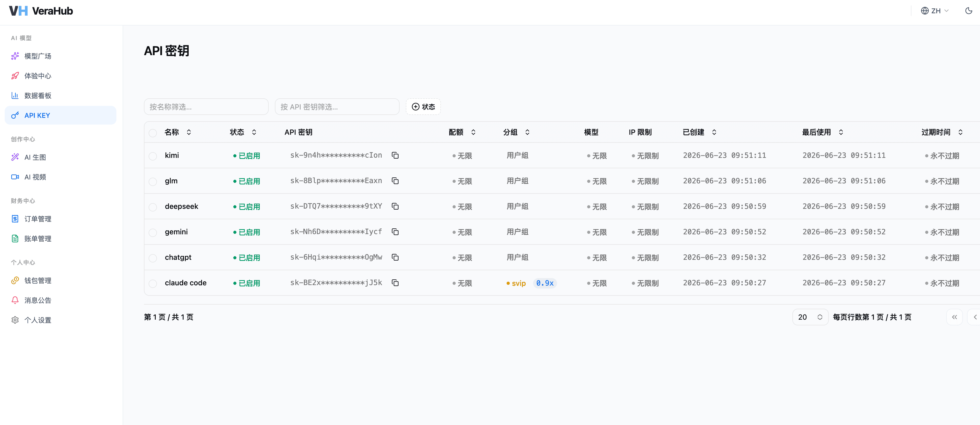Copy the deepseek API key
The image size is (980, 425).
(395, 207)
